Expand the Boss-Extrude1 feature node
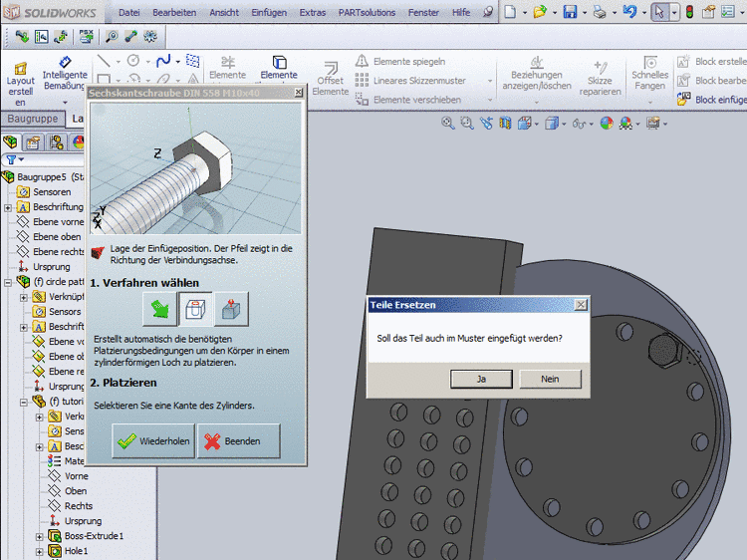This screenshot has width=747, height=560. (x=39, y=536)
